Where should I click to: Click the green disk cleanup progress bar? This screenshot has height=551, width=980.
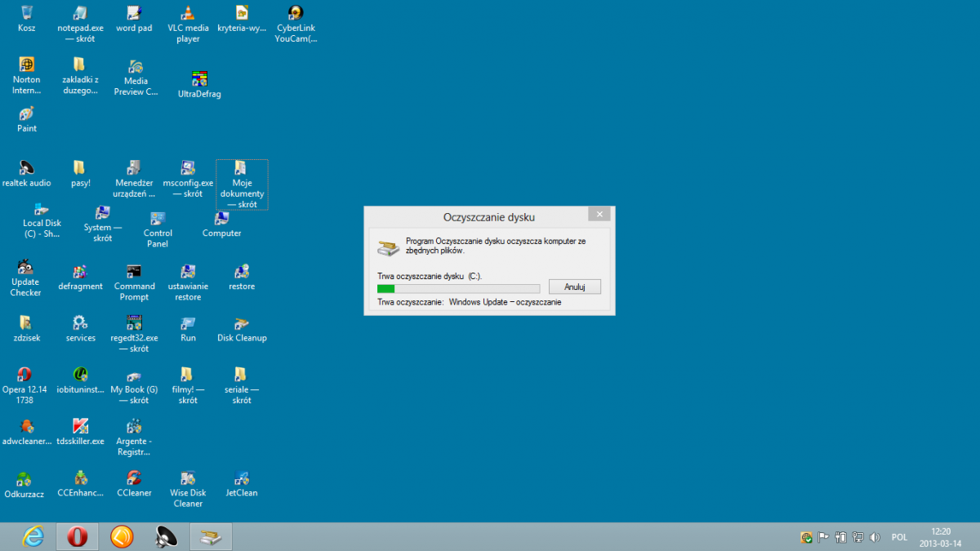pyautogui.click(x=458, y=288)
